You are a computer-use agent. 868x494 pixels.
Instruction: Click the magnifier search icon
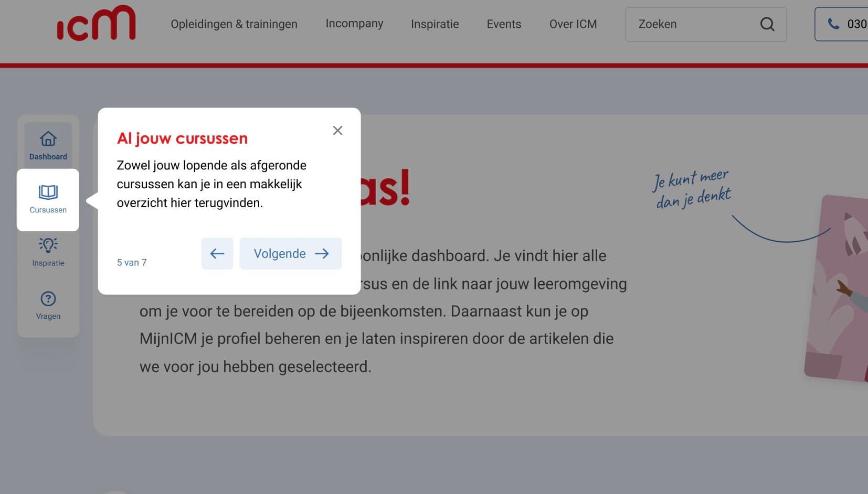pyautogui.click(x=767, y=24)
